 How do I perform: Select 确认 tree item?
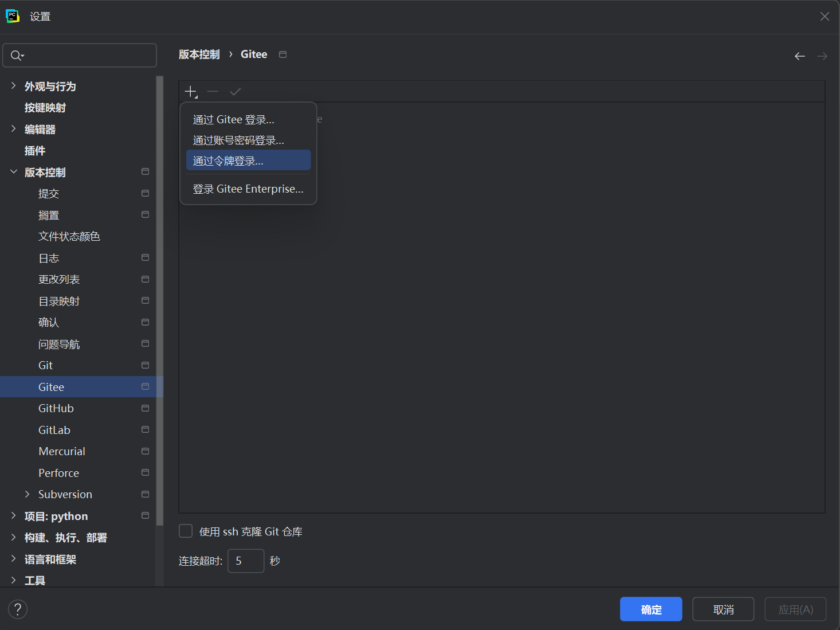[x=49, y=322]
